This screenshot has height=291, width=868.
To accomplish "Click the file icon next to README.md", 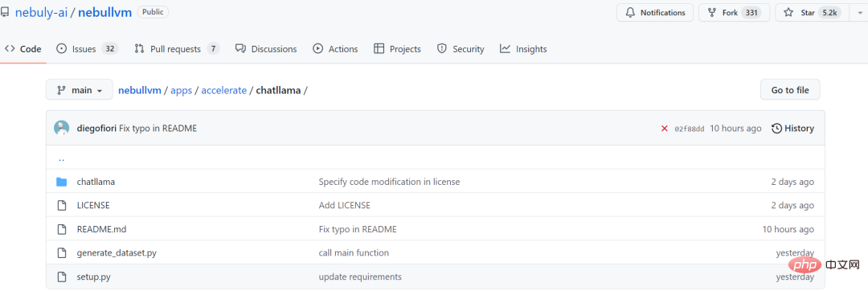I will 61,229.
